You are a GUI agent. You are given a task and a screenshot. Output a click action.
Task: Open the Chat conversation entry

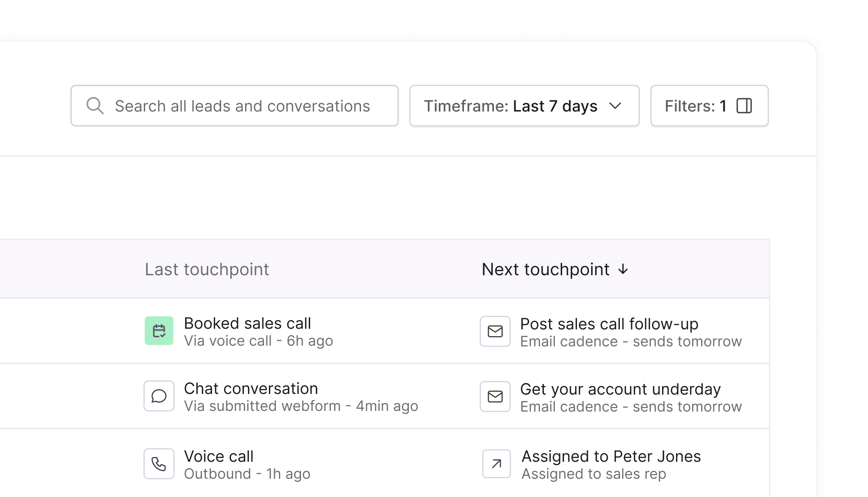pyautogui.click(x=251, y=389)
